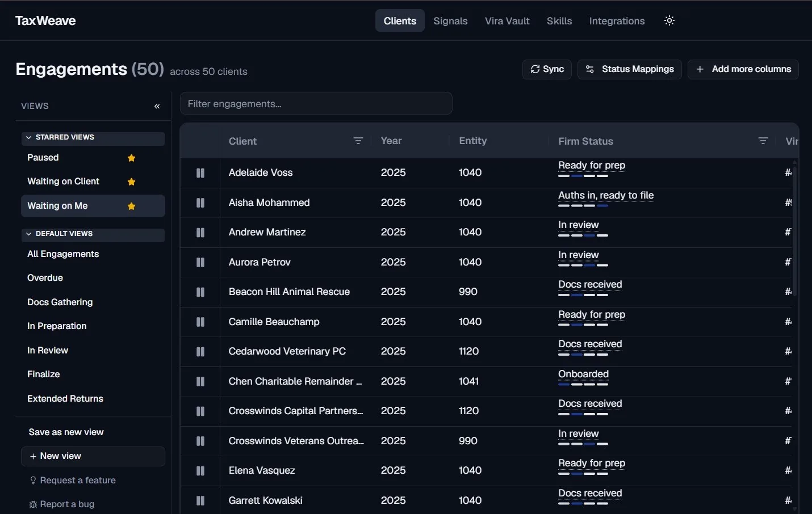Click the pause icon for Andrew Martinez
Image resolution: width=812 pixels, height=514 pixels.
pyautogui.click(x=200, y=232)
